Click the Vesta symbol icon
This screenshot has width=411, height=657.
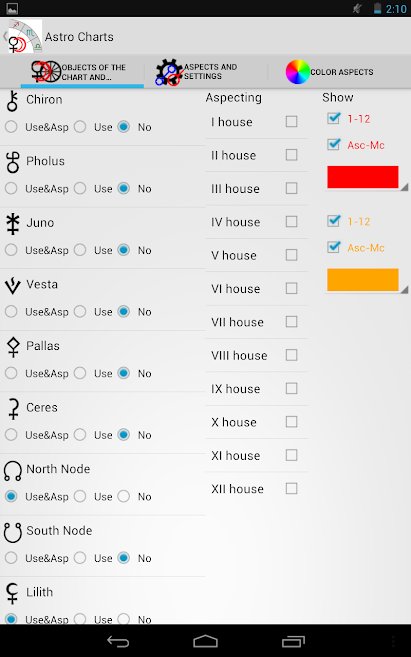(x=13, y=285)
